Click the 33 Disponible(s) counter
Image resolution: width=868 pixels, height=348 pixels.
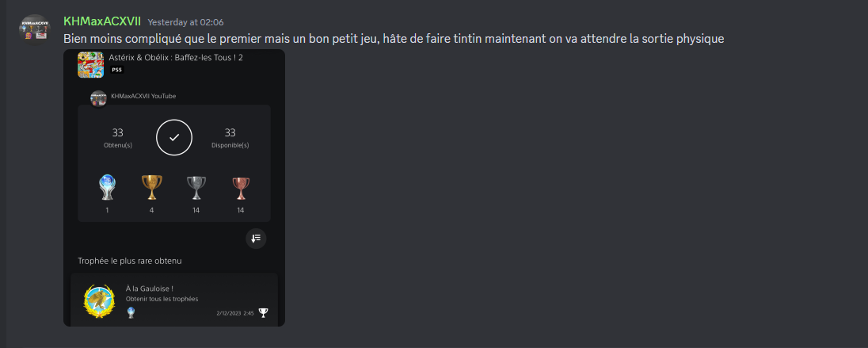click(x=230, y=137)
